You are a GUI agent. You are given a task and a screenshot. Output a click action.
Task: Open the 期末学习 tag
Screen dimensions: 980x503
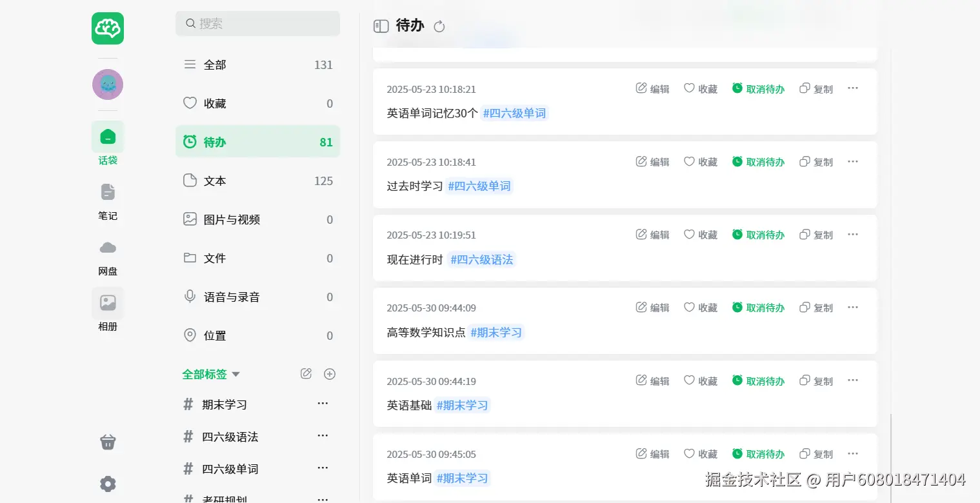pos(225,404)
